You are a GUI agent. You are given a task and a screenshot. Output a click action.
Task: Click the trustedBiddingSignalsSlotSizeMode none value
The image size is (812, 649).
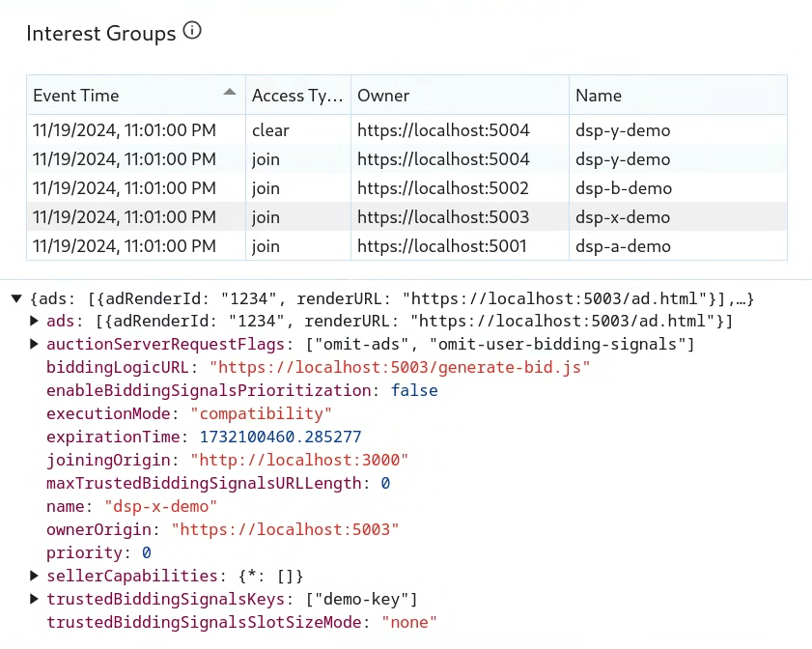408,622
